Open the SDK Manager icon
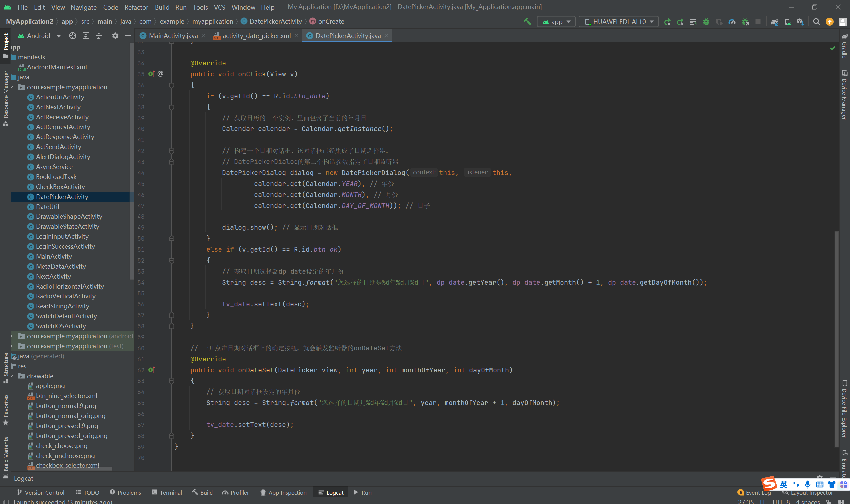The width and height of the screenshot is (850, 504). click(801, 22)
